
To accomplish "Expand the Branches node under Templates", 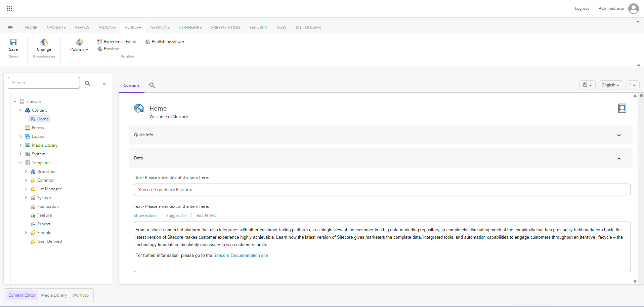I will [26, 171].
